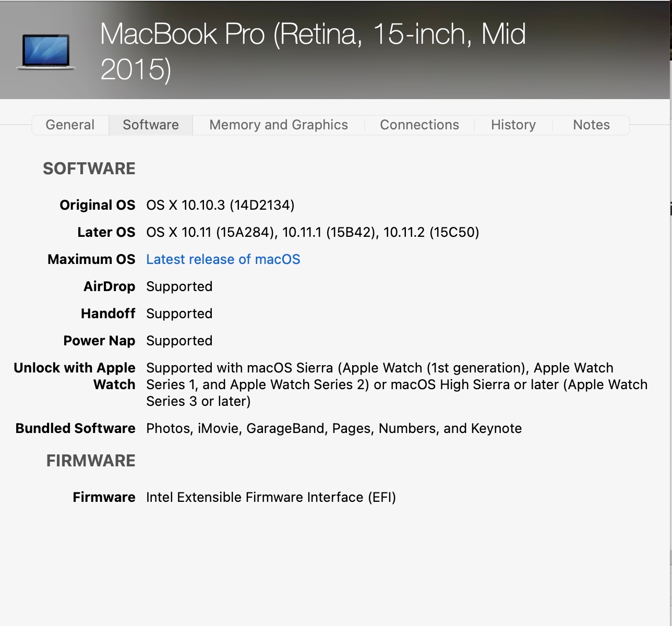The height and width of the screenshot is (626, 672).
Task: Click the Firmware row label
Action: pyautogui.click(x=104, y=497)
